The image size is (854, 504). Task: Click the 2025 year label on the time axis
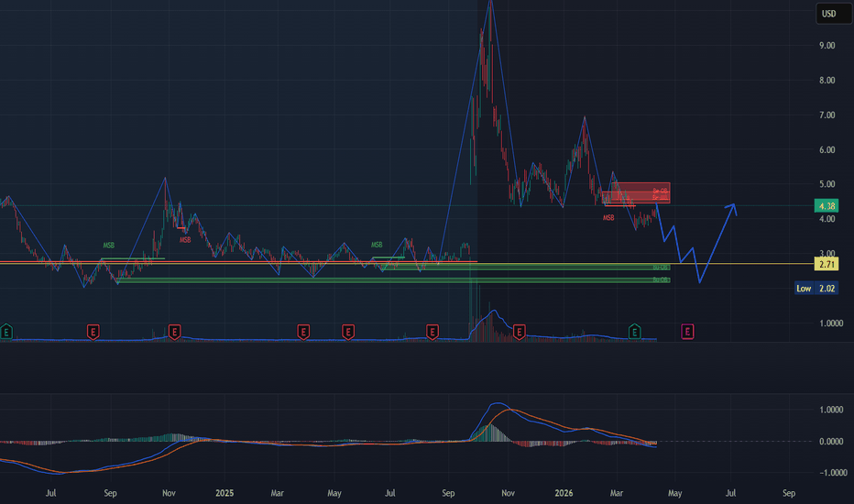(x=224, y=493)
